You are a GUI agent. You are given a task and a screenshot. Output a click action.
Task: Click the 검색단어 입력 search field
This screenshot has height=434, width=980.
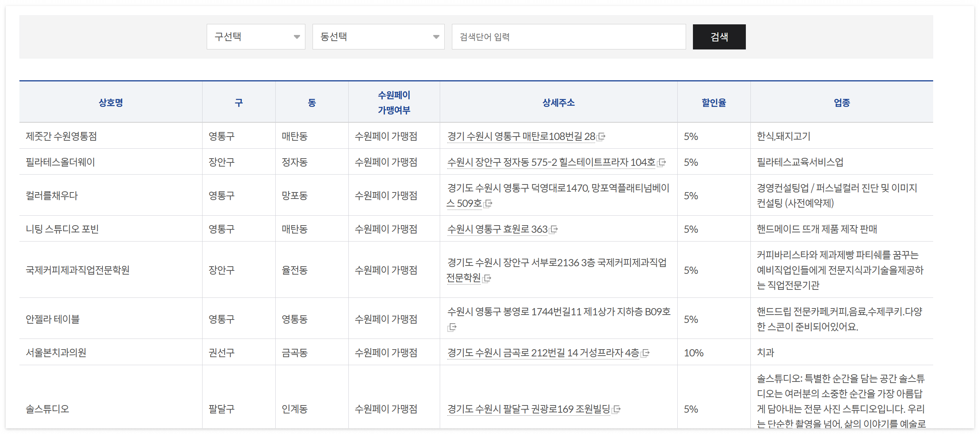(568, 37)
